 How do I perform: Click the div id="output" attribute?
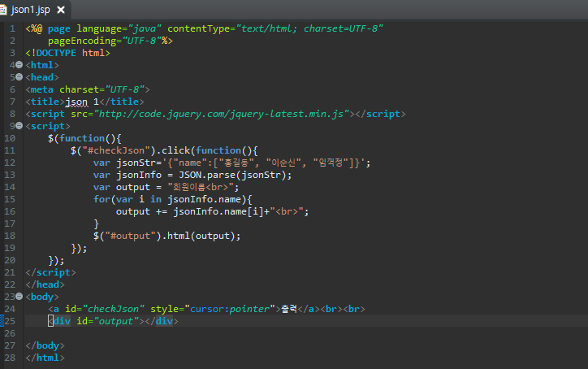tap(108, 321)
